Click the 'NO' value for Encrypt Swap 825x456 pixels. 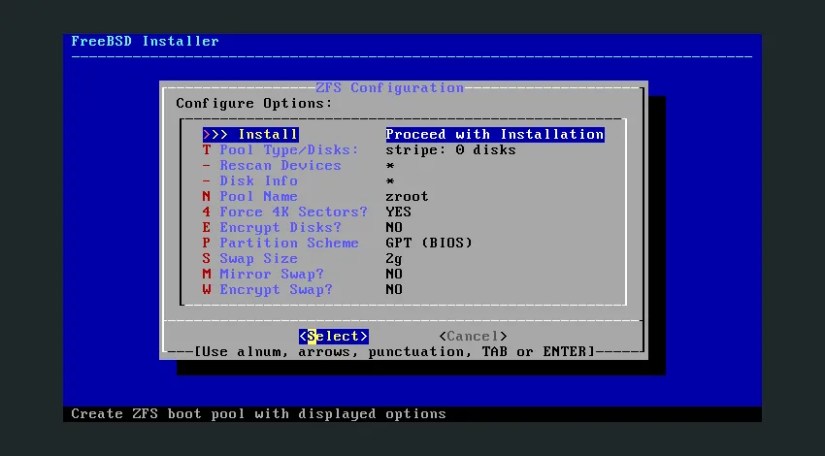click(x=394, y=290)
